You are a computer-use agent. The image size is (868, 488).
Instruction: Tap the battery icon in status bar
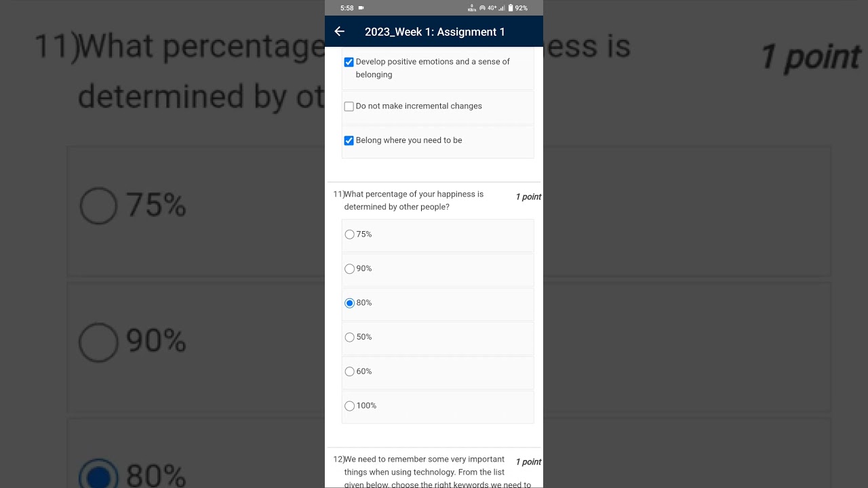[x=511, y=8]
